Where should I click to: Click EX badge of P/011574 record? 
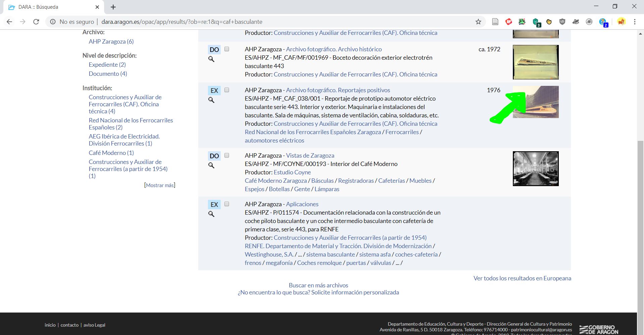[x=214, y=205]
